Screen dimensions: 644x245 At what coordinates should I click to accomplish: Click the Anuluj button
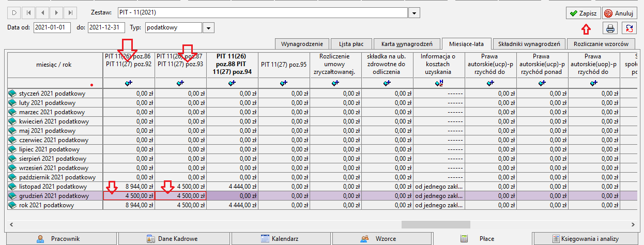pos(619,12)
